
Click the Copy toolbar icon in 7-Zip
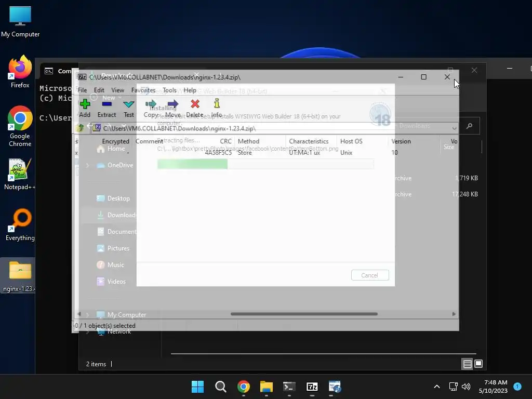pos(151,108)
